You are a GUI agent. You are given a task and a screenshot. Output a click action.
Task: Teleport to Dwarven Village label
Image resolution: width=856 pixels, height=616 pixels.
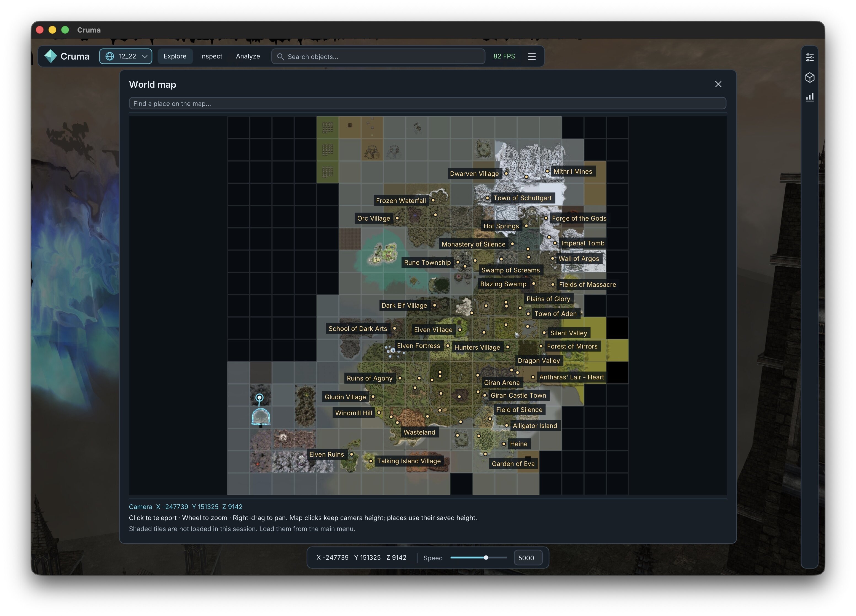474,174
